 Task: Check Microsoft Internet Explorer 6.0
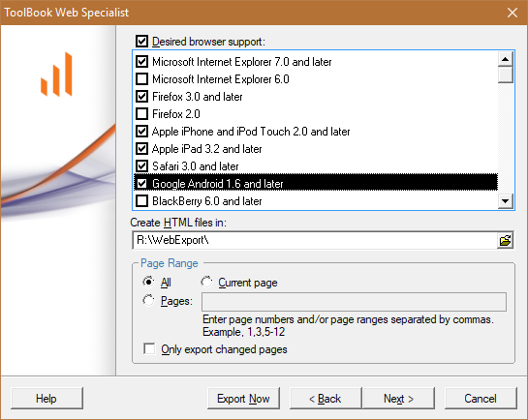(x=141, y=79)
